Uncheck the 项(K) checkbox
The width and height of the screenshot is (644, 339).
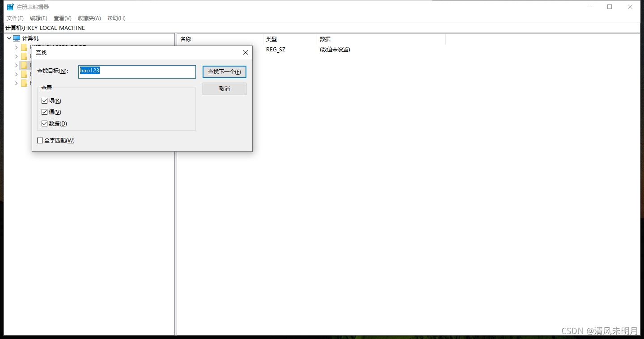pos(44,101)
